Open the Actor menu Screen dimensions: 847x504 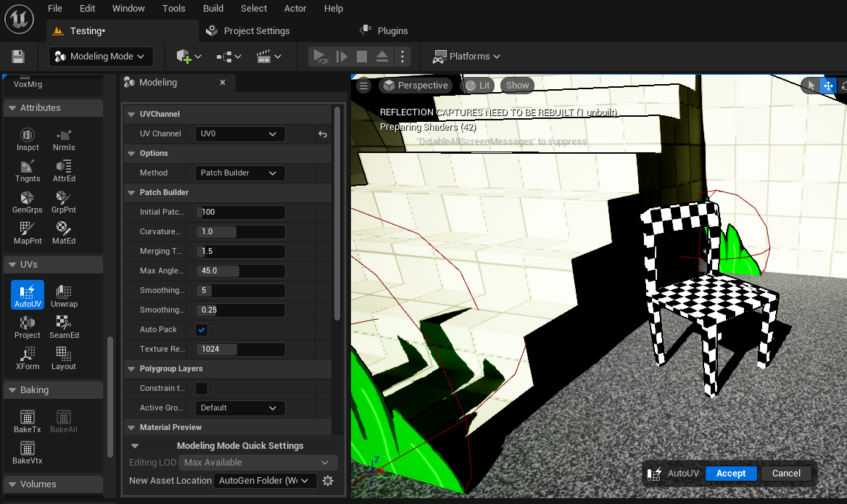point(295,8)
